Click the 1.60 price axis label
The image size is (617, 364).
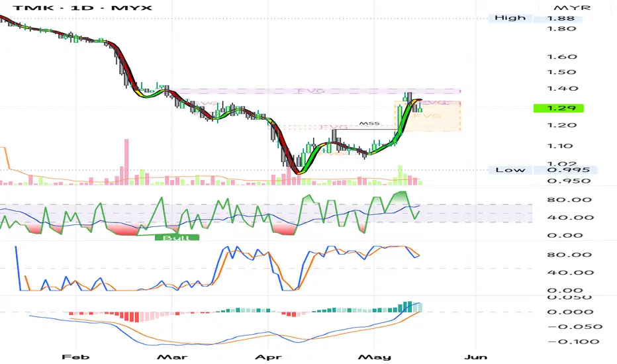click(561, 57)
